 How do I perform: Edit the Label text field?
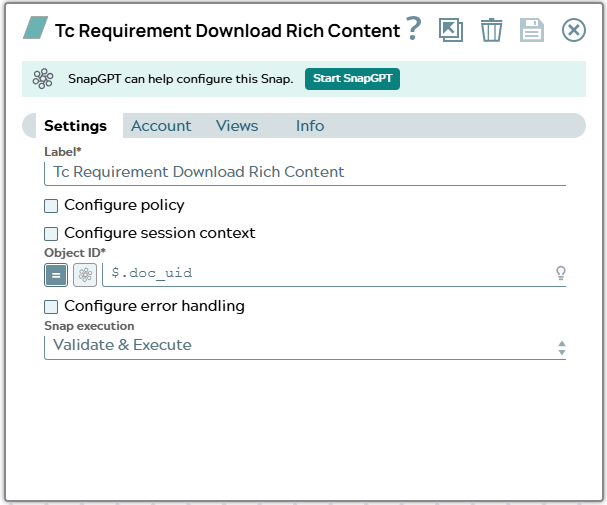click(305, 172)
